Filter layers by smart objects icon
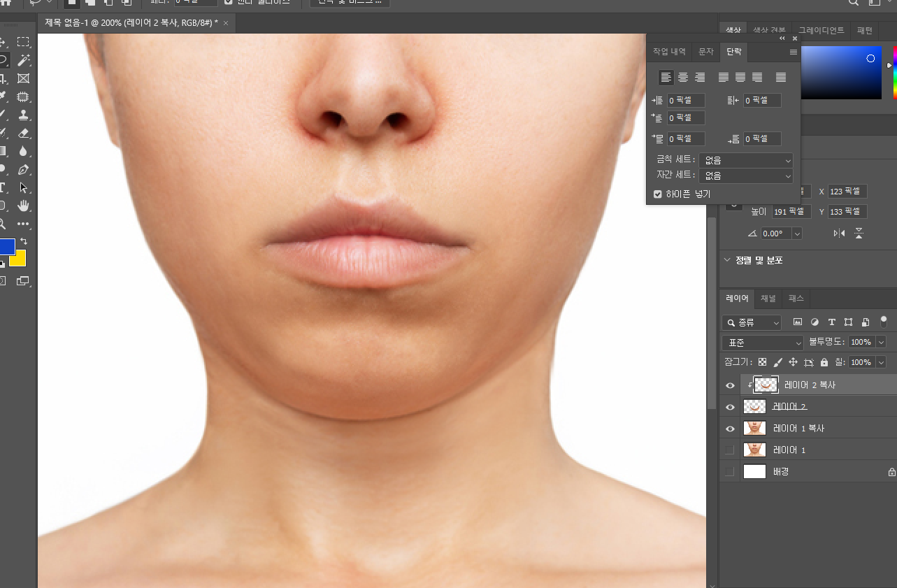 point(866,322)
